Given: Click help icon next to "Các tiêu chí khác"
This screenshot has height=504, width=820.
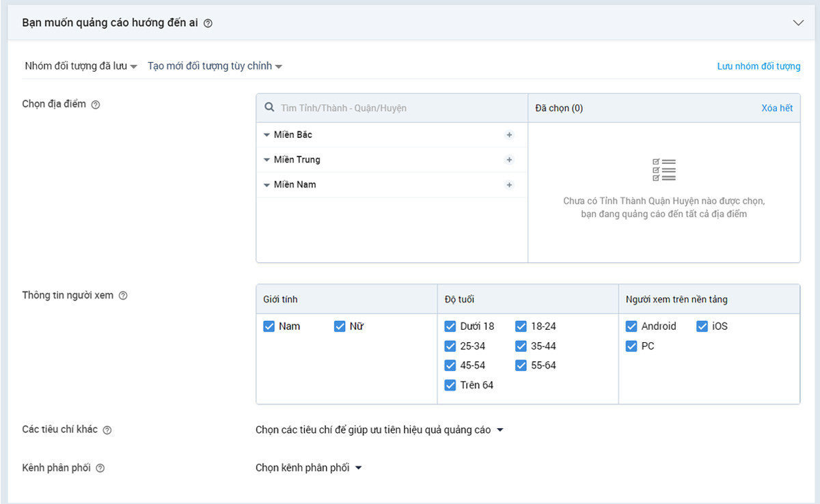Looking at the screenshot, I should click(x=107, y=430).
